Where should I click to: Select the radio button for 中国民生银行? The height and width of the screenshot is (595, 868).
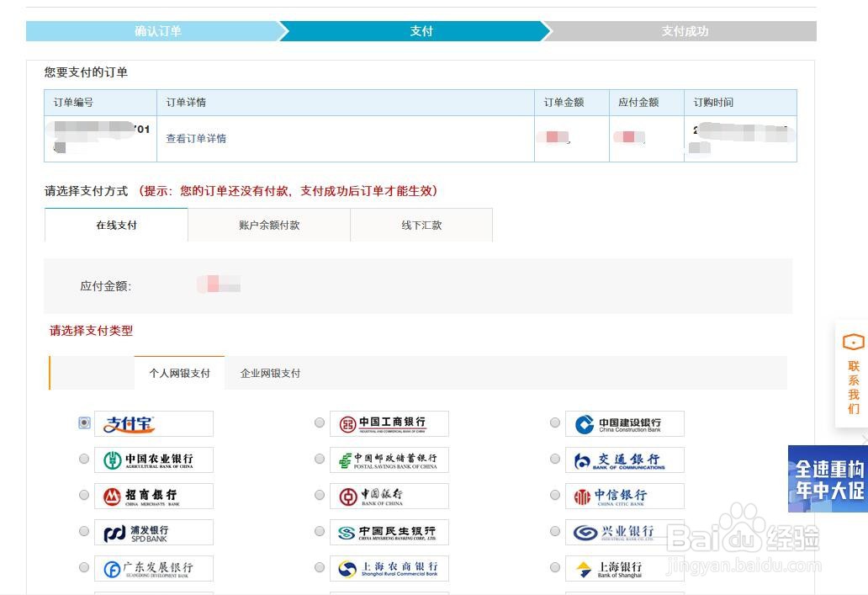(320, 531)
